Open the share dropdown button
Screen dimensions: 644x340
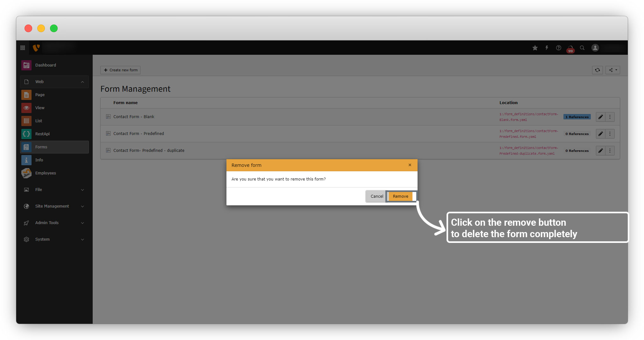(x=612, y=70)
